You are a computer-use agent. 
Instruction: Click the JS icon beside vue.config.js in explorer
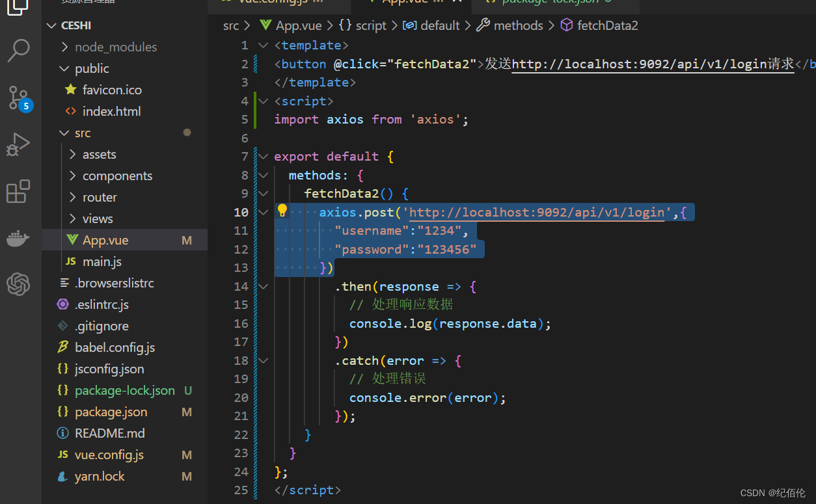(x=63, y=455)
